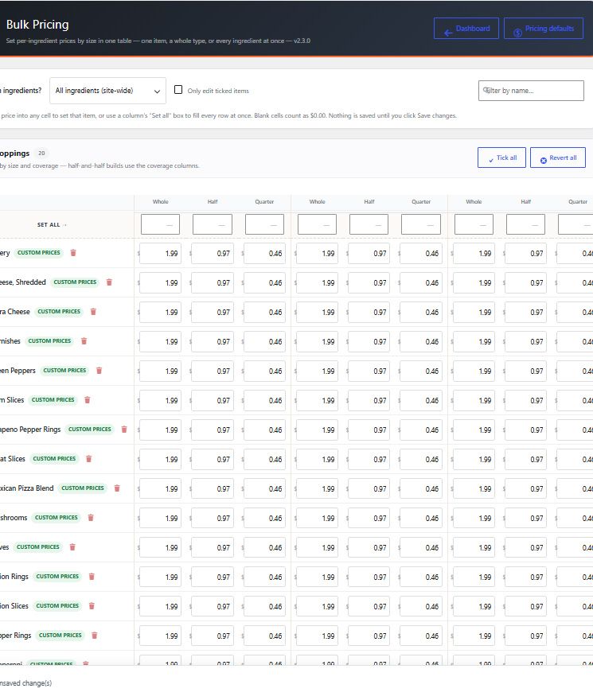The height and width of the screenshot is (700, 593).
Task: Click trash icon next to Mexican Pizza Blend
Action: coord(117,488)
